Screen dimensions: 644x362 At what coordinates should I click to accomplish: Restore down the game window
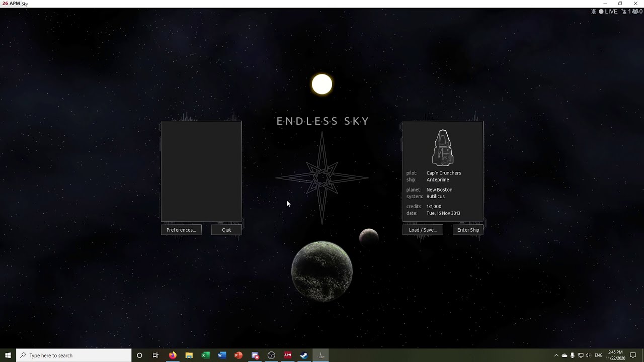(x=620, y=4)
